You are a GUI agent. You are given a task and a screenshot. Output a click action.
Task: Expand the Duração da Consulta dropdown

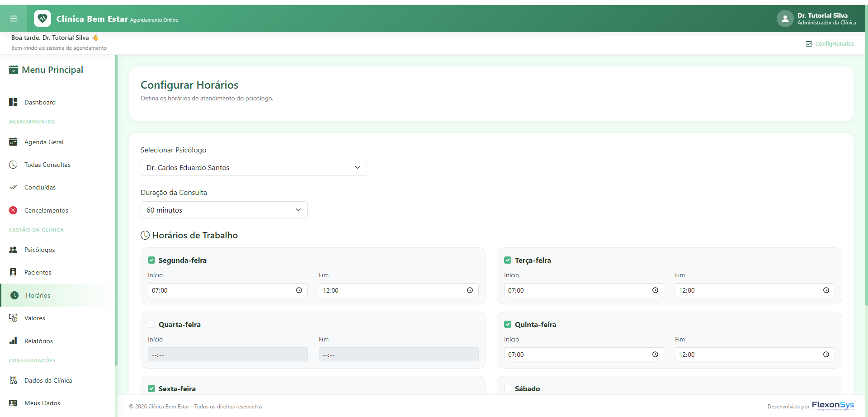[x=224, y=210]
